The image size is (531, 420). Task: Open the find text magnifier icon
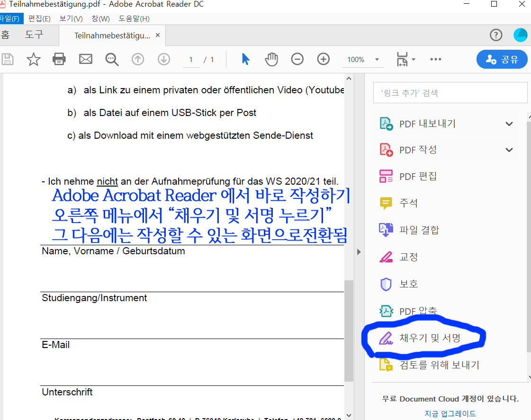pyautogui.click(x=112, y=59)
